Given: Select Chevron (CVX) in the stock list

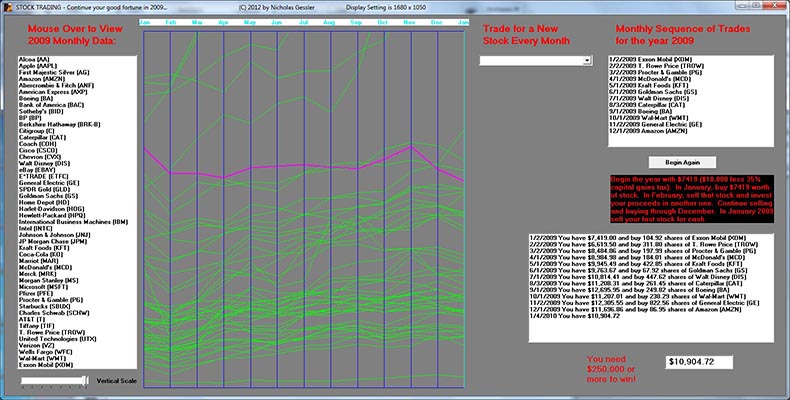Looking at the screenshot, I should [40, 157].
